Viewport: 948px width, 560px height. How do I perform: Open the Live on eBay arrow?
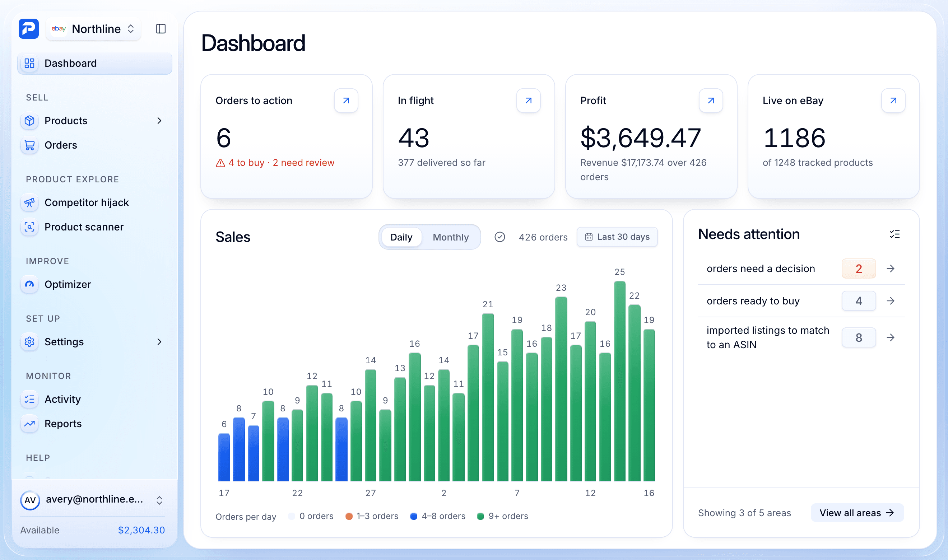(x=893, y=101)
